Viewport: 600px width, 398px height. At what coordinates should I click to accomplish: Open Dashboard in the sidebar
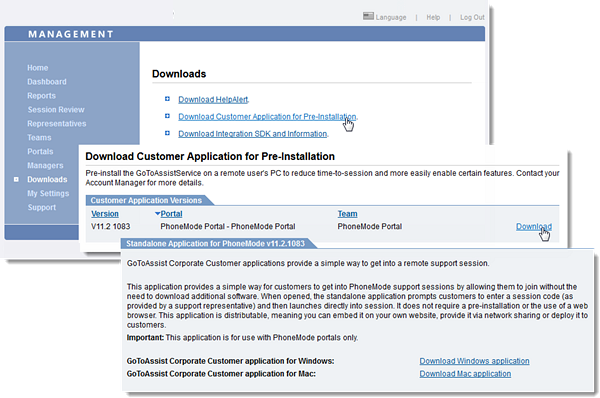[x=47, y=82]
